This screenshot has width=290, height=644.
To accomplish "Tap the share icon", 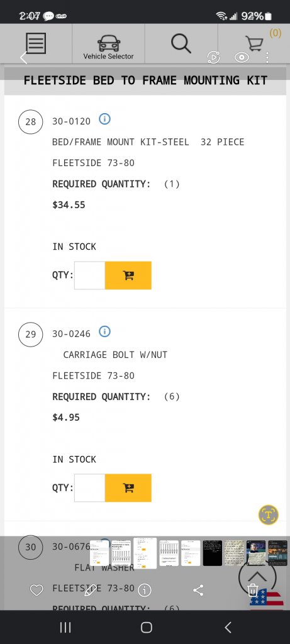I will [198, 591].
